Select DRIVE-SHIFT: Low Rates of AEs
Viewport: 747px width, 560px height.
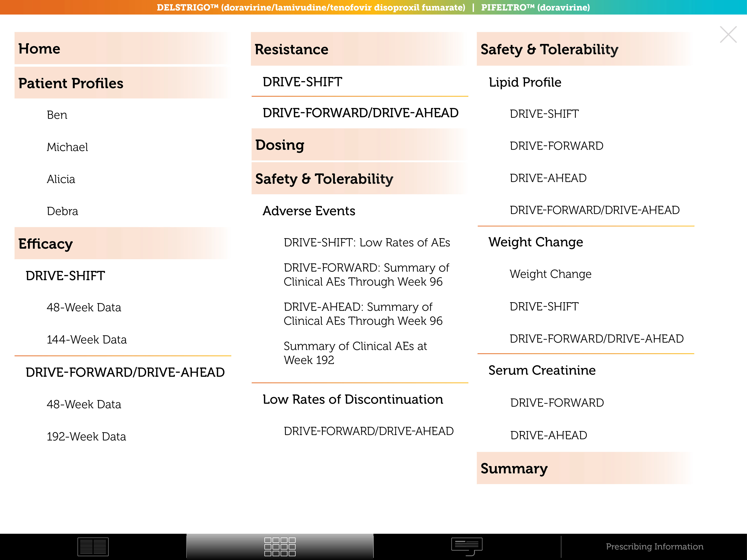[367, 243]
